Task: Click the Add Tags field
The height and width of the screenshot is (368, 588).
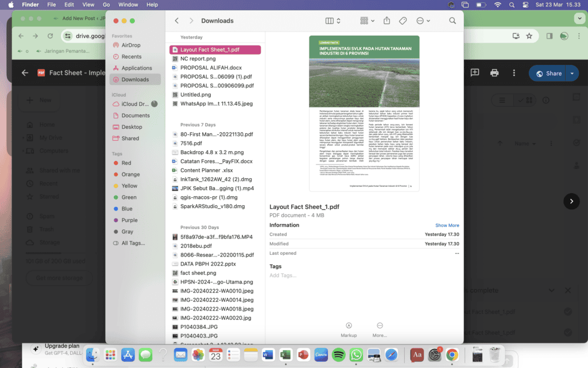Action: point(283,275)
